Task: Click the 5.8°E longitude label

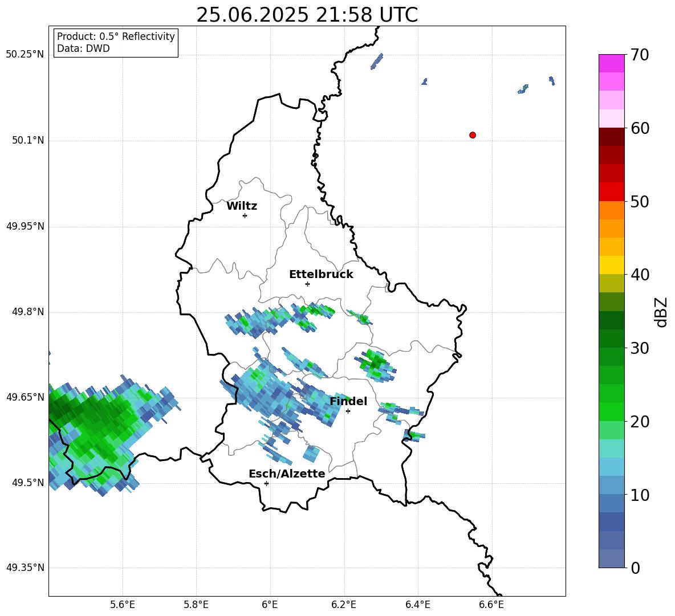Action: point(196,605)
